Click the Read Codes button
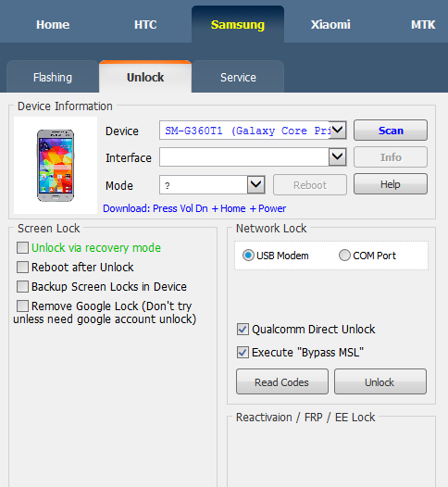 point(282,381)
